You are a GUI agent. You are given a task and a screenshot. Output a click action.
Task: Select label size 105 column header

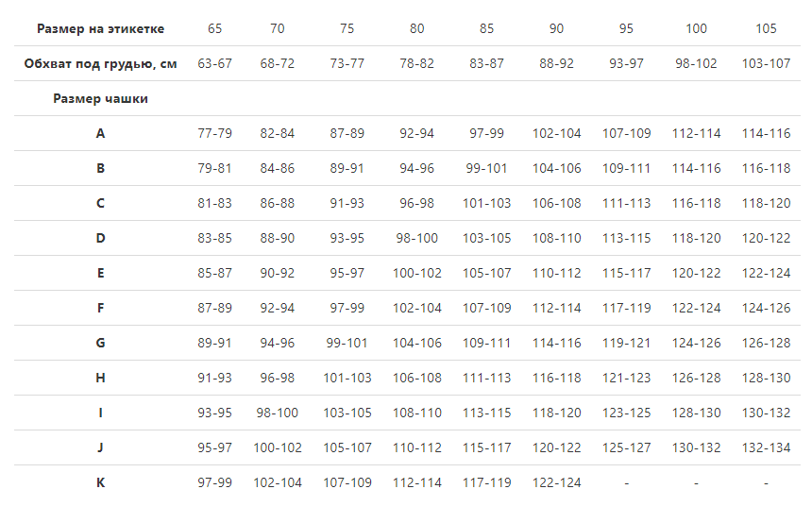[766, 29]
